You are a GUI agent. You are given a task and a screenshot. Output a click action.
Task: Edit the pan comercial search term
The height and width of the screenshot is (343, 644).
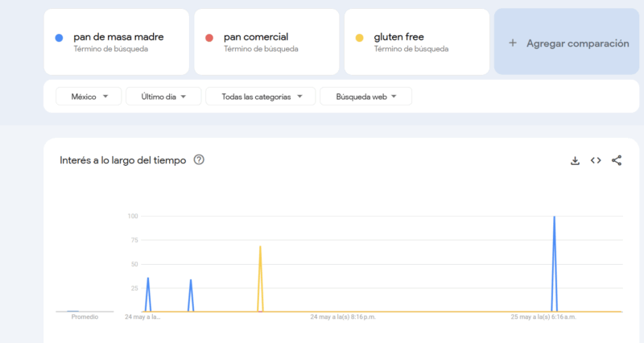(256, 37)
